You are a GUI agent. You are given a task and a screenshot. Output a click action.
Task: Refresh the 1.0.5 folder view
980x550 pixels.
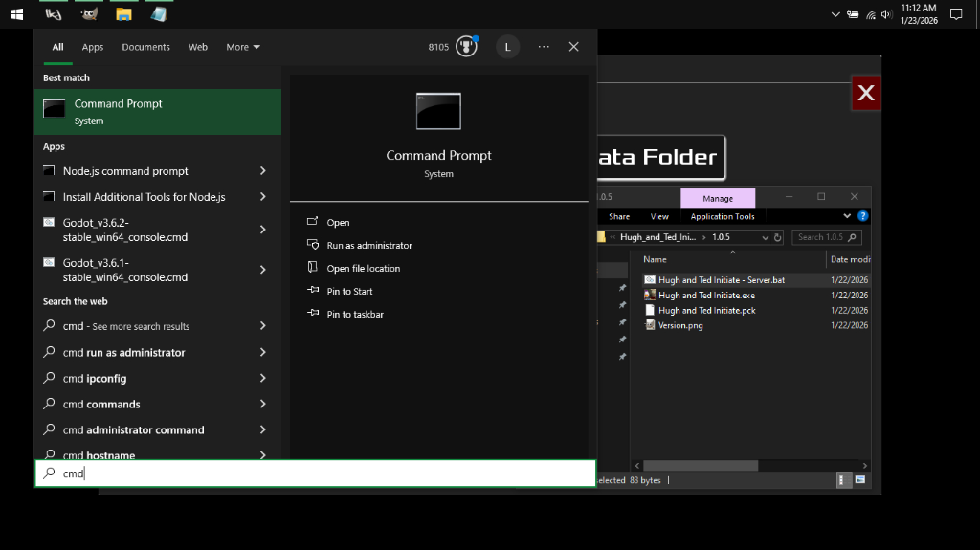[778, 237]
